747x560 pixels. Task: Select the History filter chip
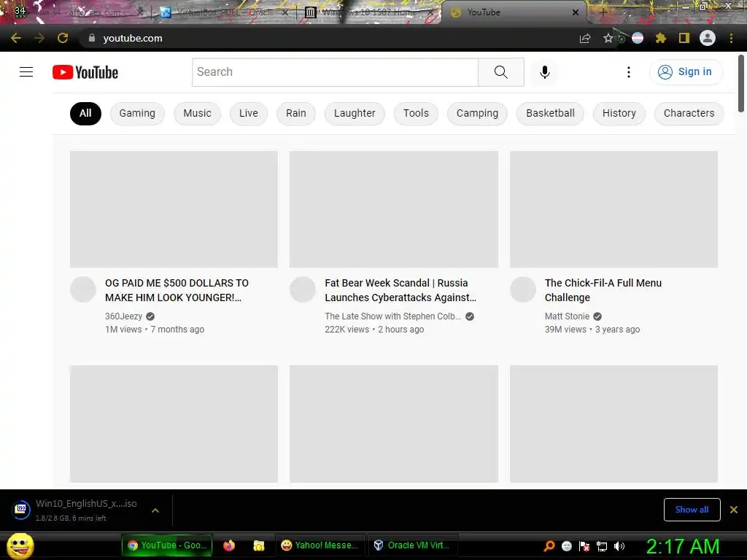point(619,113)
